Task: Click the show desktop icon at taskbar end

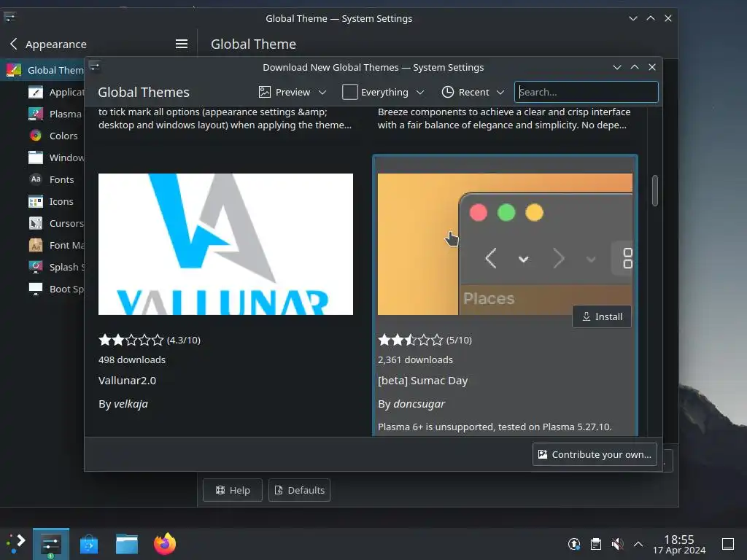Action: (x=728, y=544)
